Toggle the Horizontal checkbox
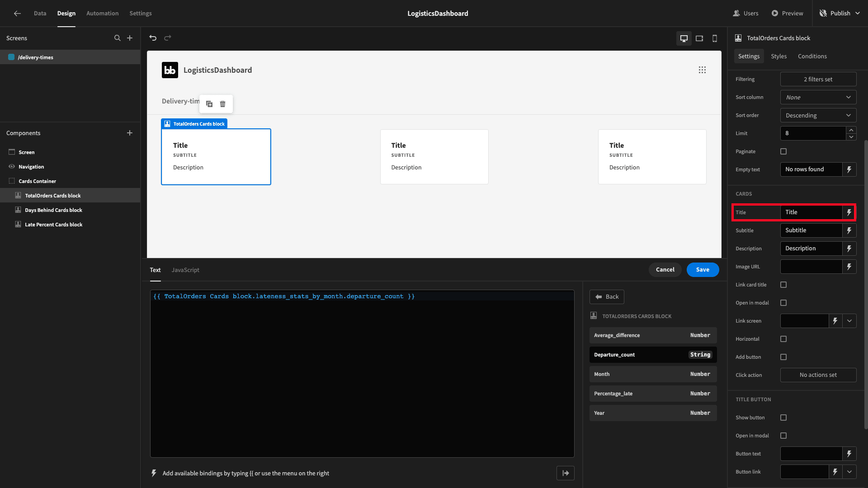The image size is (868, 488). click(783, 339)
